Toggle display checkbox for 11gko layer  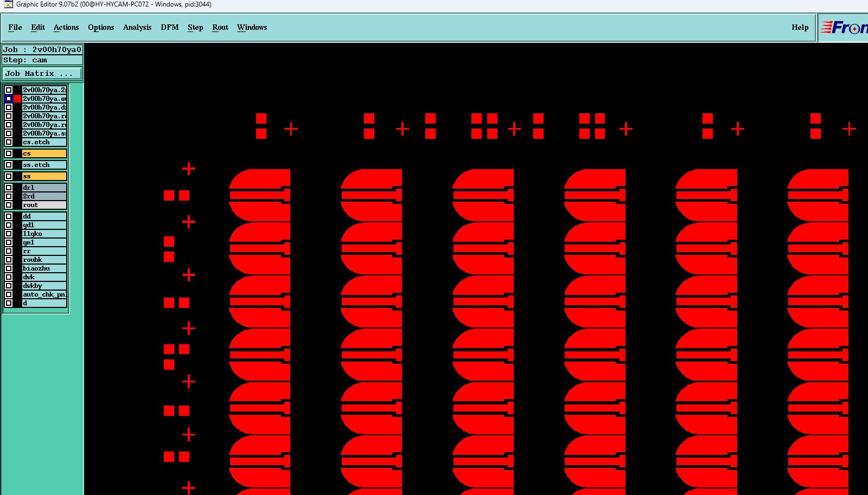pos(9,234)
